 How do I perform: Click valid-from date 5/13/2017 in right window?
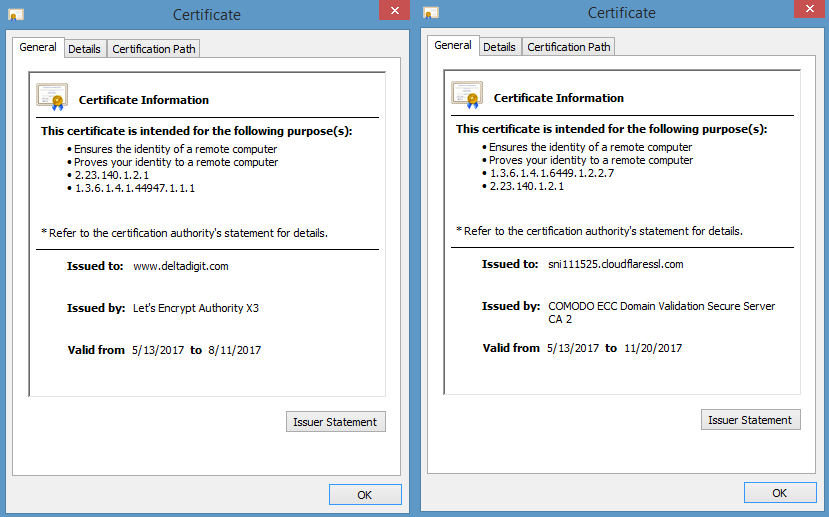point(573,348)
